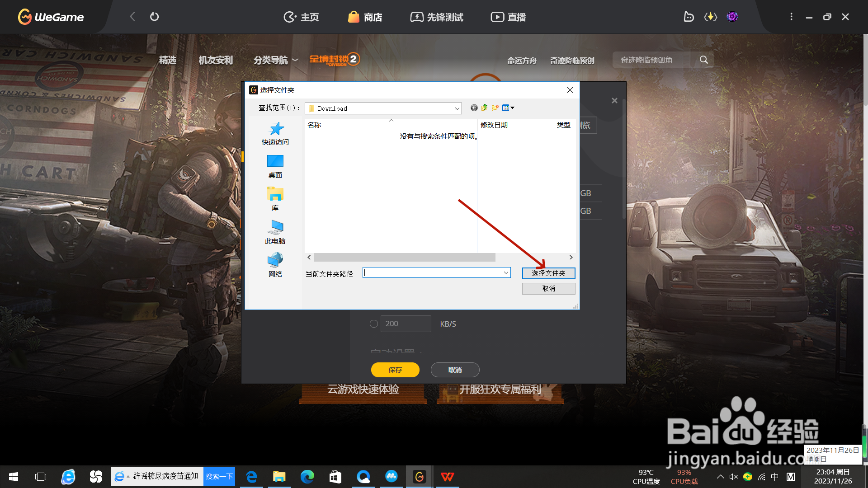Screen dimensions: 868x488
Task: Switch to 直播 tab
Action: coord(509,17)
